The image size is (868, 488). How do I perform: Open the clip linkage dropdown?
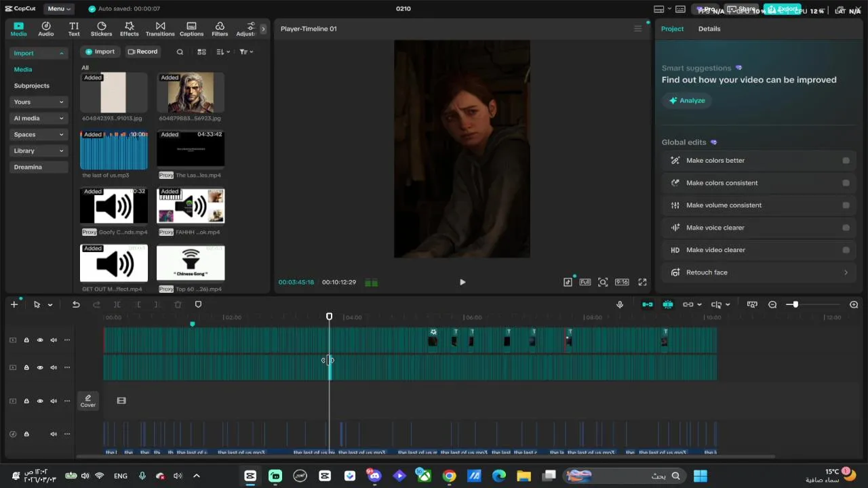point(692,304)
